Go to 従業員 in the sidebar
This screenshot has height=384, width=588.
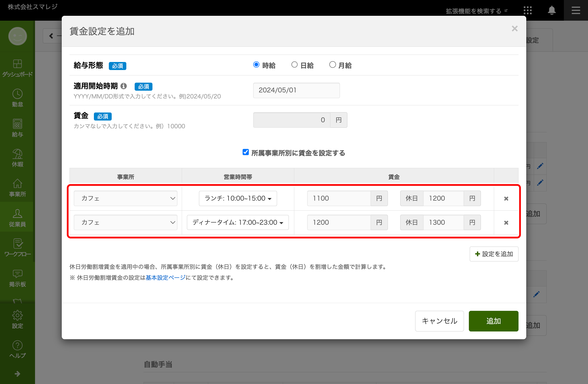click(x=18, y=218)
